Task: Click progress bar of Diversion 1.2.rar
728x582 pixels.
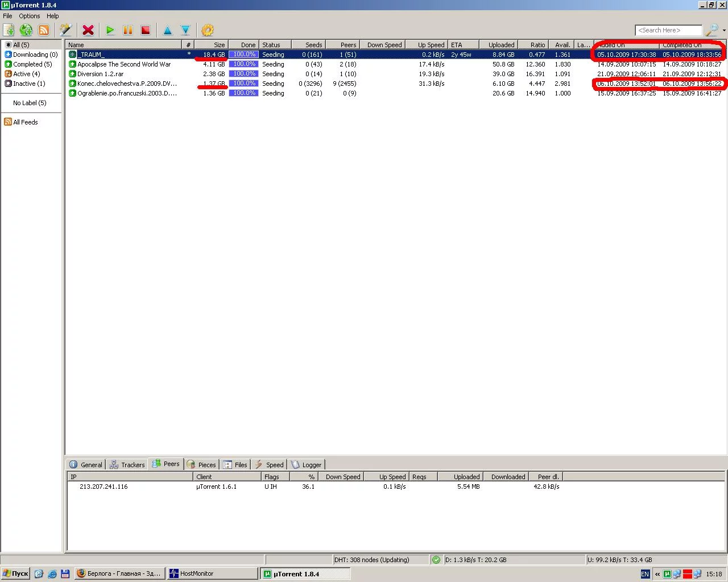Action: [x=243, y=74]
